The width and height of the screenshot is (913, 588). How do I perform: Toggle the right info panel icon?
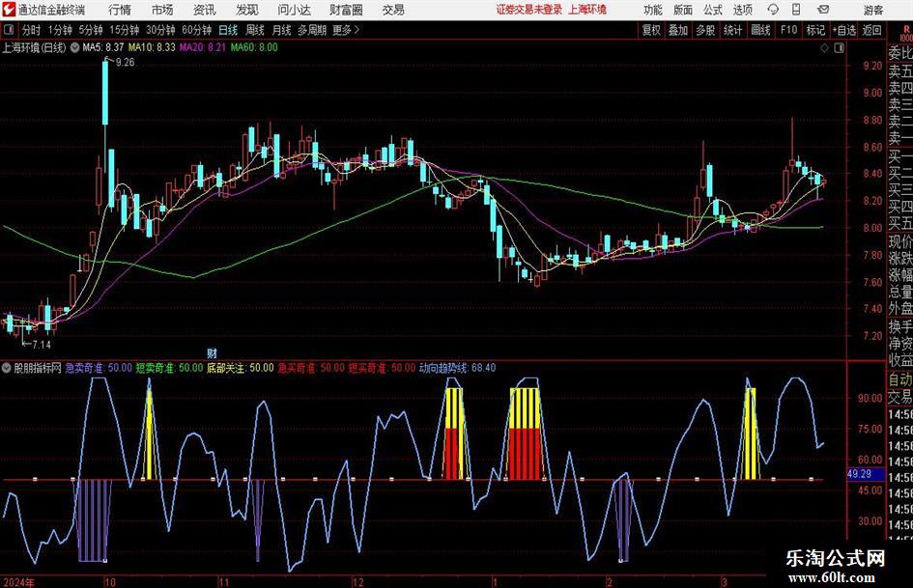click(839, 47)
